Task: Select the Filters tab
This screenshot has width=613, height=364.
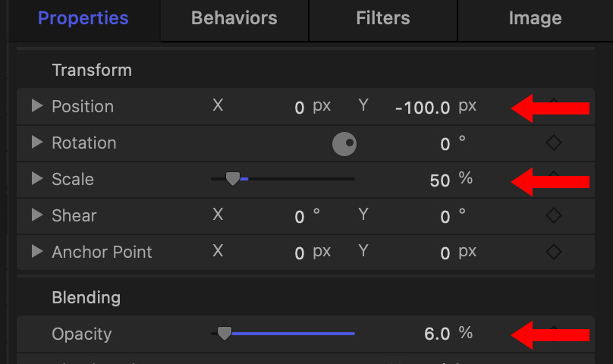Action: (x=382, y=18)
